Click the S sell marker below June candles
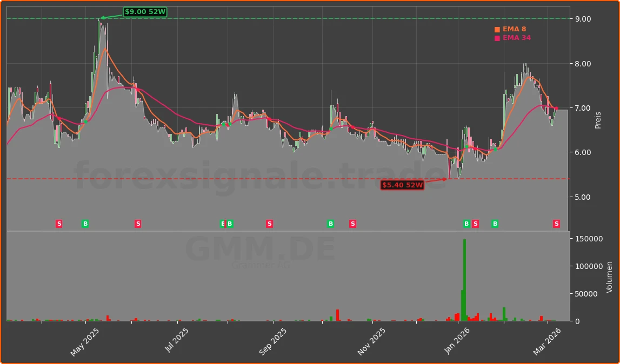 pos(138,223)
